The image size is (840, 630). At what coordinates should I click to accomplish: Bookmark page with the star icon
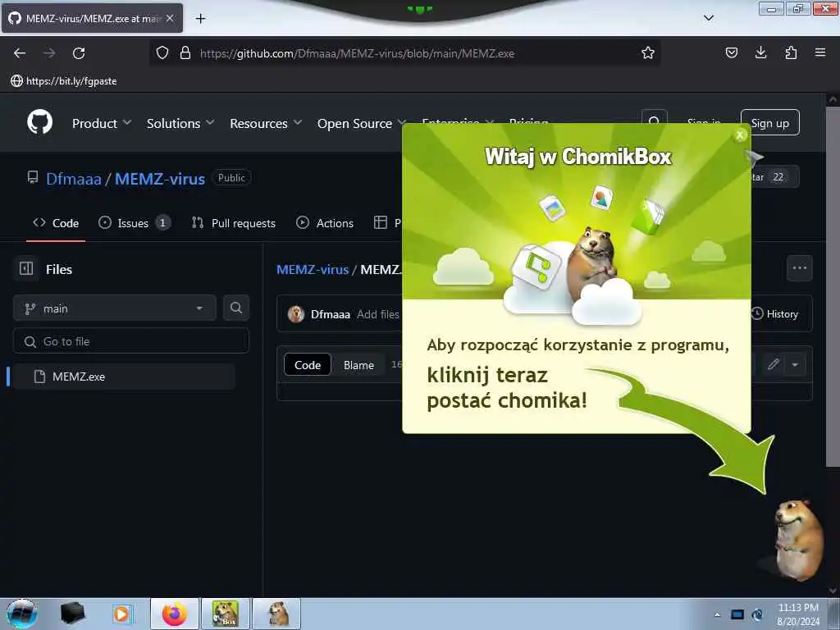pos(648,53)
